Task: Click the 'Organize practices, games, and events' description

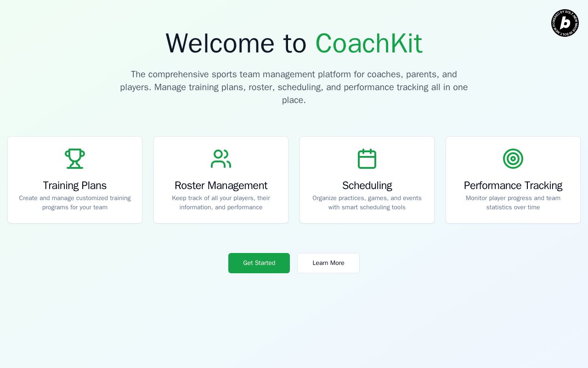Action: 367,203
